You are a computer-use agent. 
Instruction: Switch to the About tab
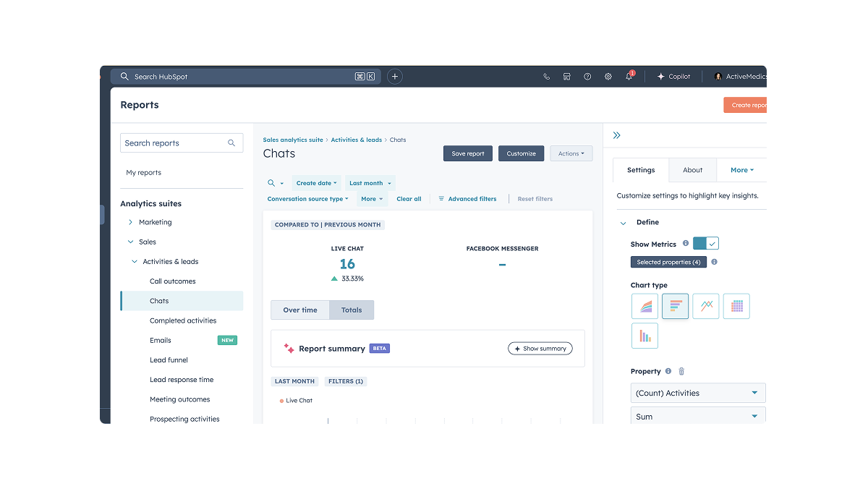coord(692,170)
